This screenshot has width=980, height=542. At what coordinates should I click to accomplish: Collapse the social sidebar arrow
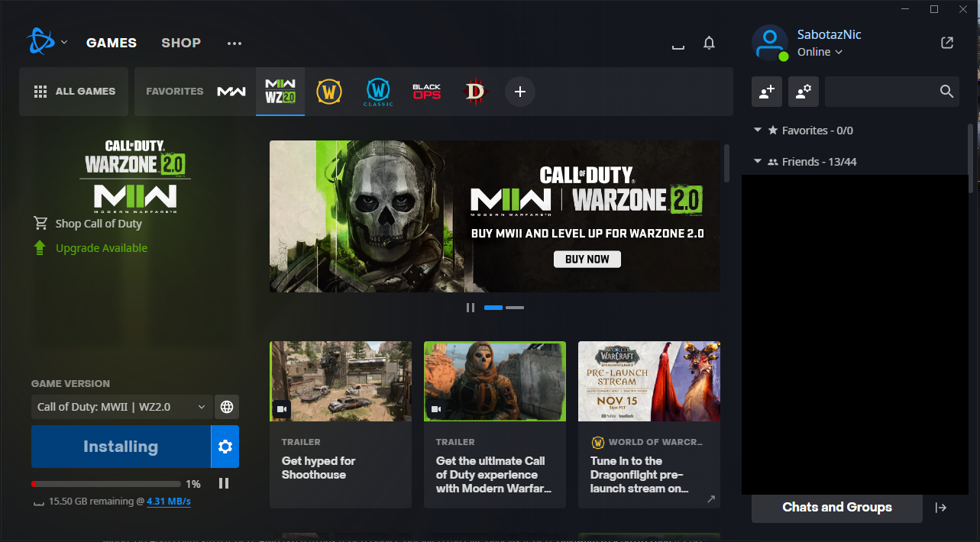click(941, 507)
